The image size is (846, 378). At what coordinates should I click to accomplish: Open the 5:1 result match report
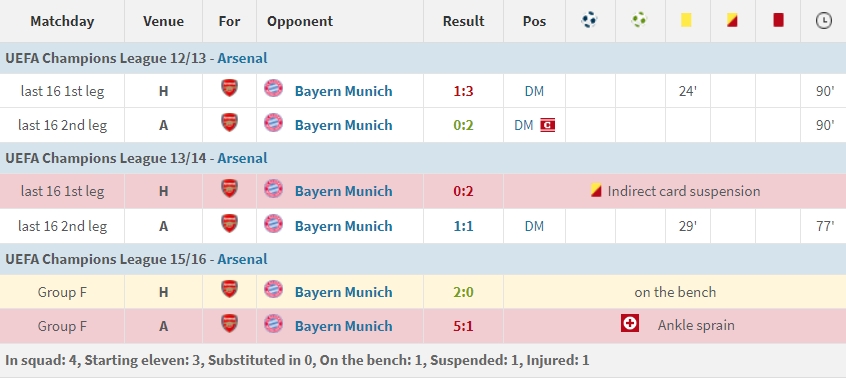tap(463, 326)
